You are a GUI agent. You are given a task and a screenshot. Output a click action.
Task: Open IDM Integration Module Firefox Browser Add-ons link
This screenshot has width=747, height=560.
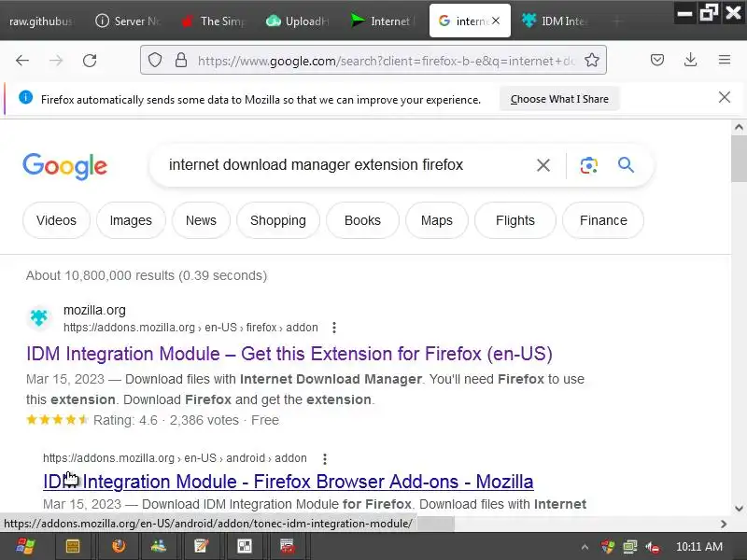pos(288,482)
